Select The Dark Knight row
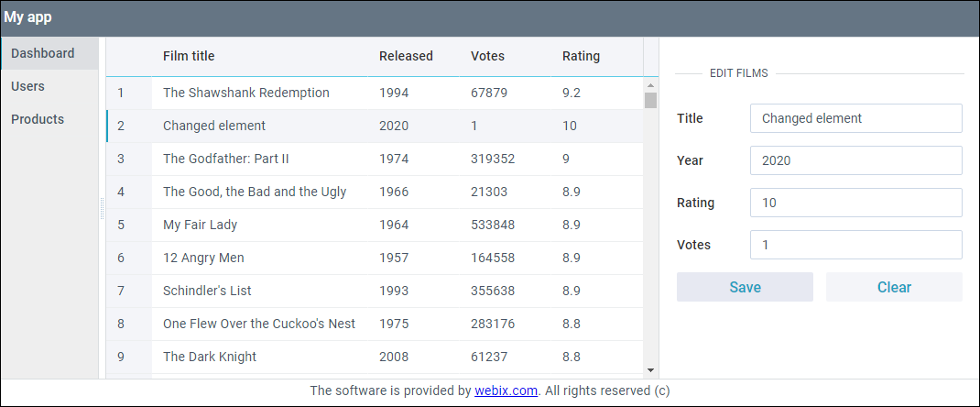This screenshot has width=980, height=407. 210,357
